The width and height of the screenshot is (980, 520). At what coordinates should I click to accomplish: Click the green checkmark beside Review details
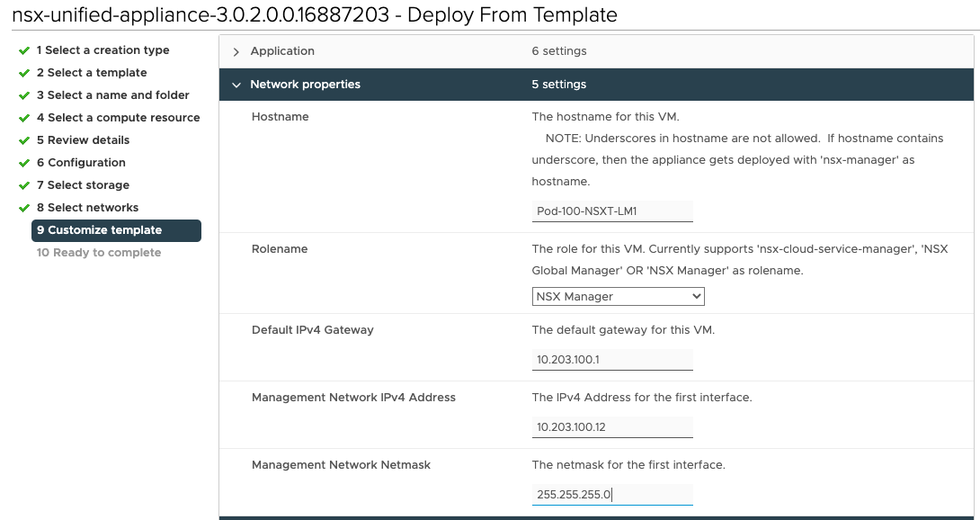tap(24, 140)
